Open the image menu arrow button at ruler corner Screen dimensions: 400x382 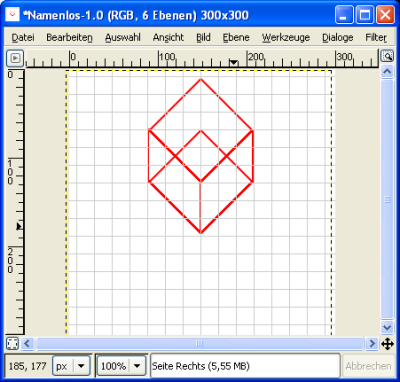point(15,58)
